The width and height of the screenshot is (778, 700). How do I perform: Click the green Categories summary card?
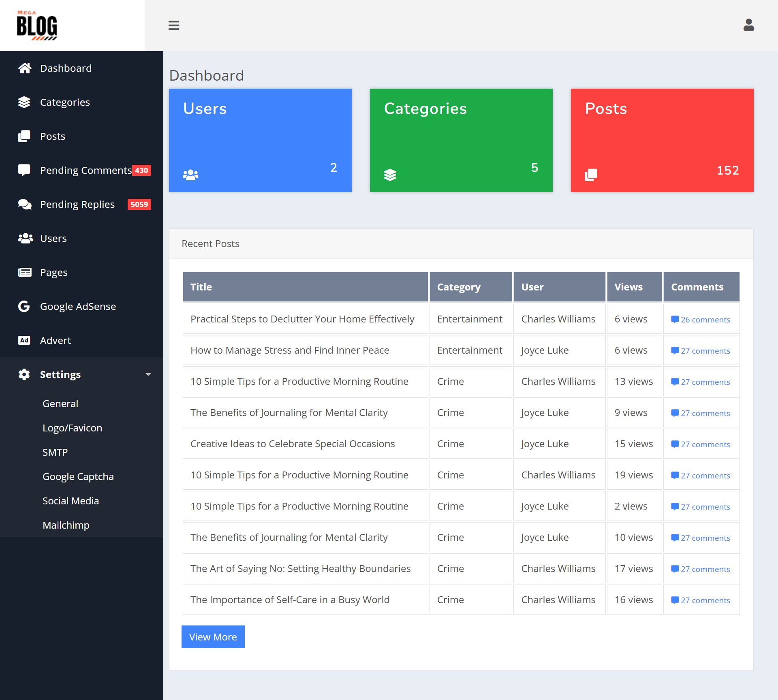(461, 140)
